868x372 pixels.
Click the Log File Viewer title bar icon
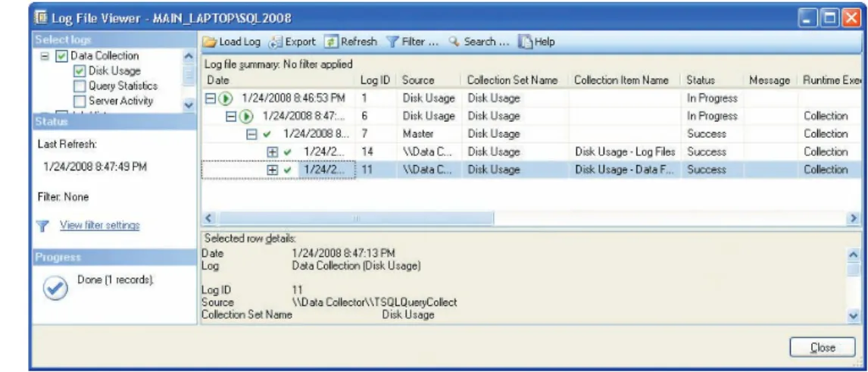(x=42, y=18)
